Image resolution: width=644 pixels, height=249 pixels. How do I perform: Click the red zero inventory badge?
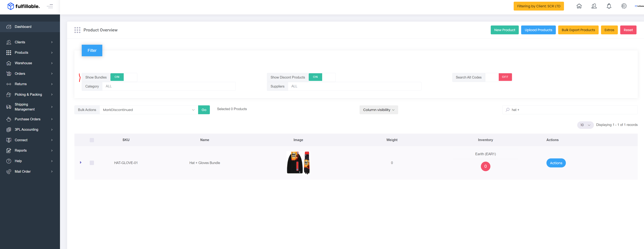pyautogui.click(x=485, y=166)
